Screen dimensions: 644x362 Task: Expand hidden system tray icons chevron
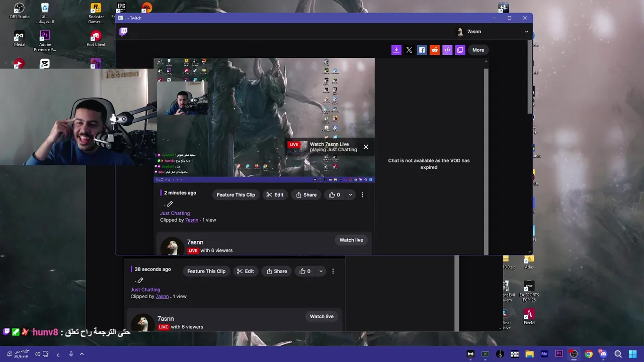[82, 354]
